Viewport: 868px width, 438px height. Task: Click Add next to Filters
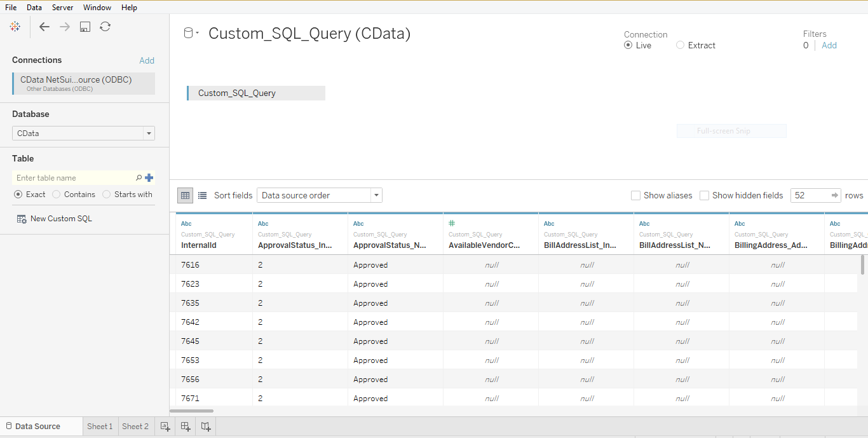click(829, 45)
